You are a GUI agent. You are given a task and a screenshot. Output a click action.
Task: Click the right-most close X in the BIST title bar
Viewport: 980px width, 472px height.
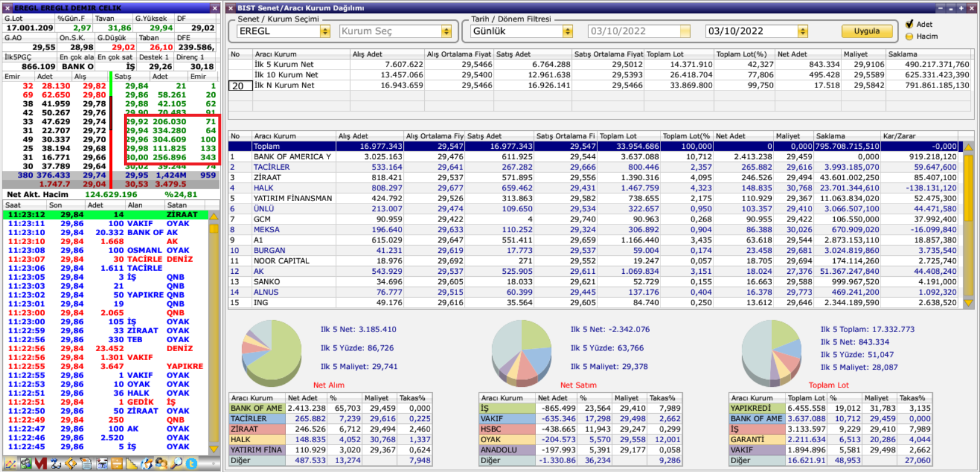tap(972, 8)
